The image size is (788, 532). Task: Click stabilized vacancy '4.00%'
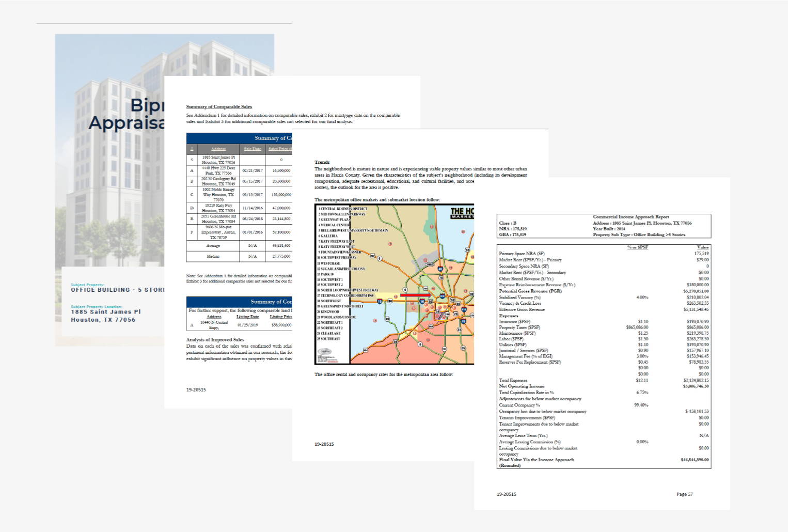[642, 298]
